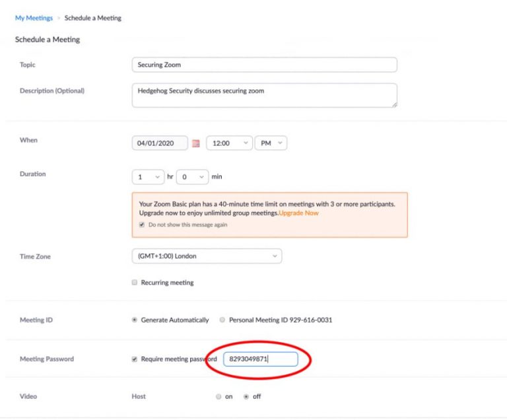The width and height of the screenshot is (507, 420).
Task: Click the Duration label
Action: (32, 174)
